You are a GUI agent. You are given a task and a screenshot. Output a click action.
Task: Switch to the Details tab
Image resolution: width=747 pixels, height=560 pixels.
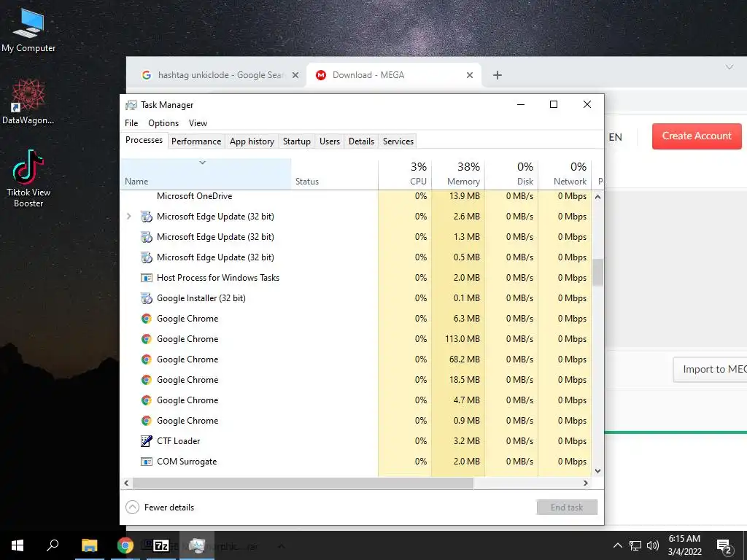[x=361, y=141]
